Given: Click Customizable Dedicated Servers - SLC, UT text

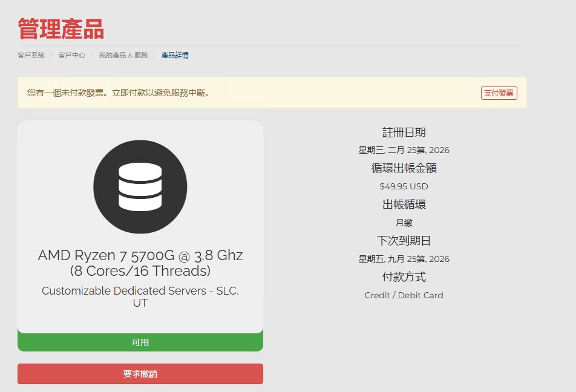Looking at the screenshot, I should tap(140, 296).
